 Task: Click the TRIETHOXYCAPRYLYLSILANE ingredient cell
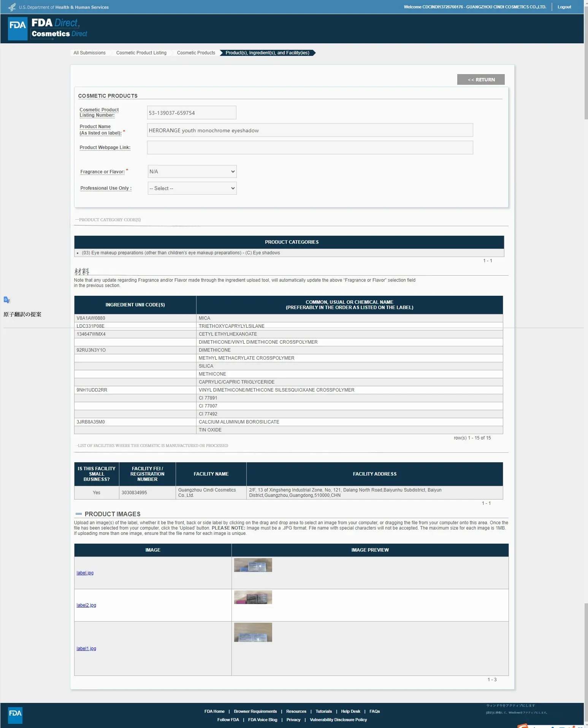click(349, 326)
